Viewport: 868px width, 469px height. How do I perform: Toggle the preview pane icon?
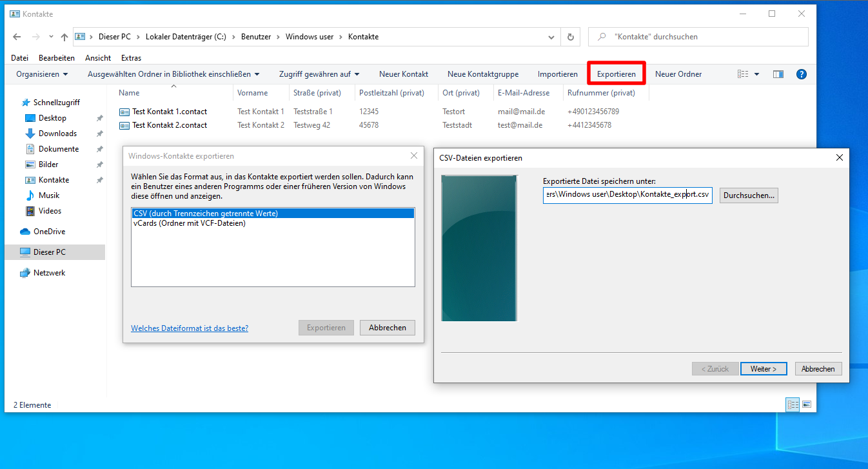point(778,74)
